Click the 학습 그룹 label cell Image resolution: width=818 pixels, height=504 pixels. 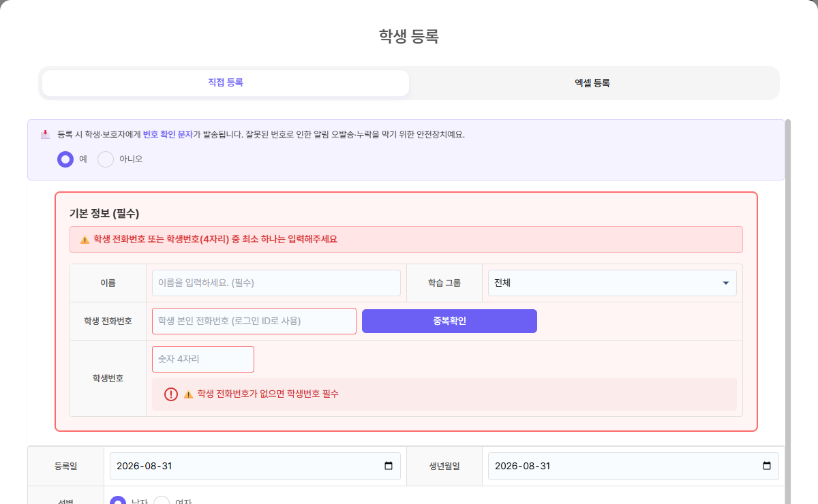click(444, 283)
